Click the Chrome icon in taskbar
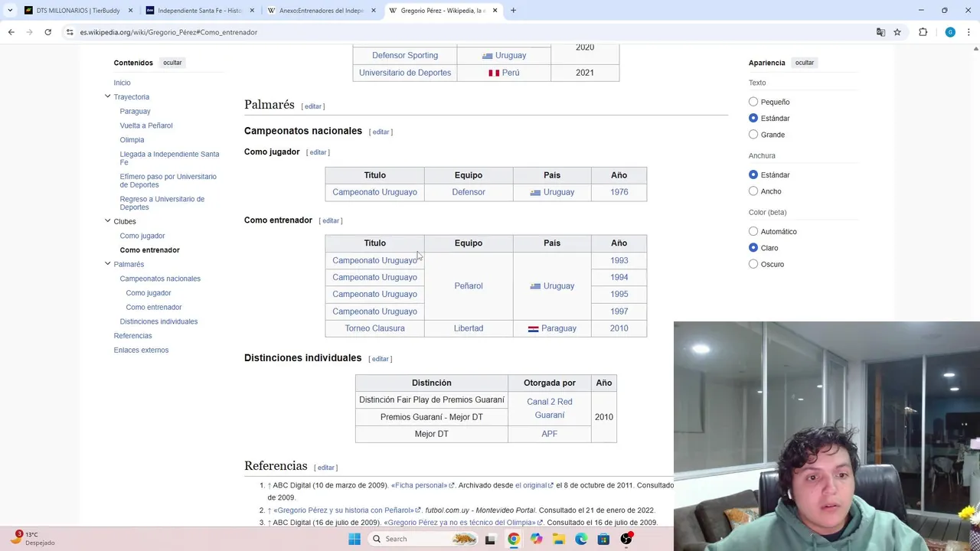Screen dimensions: 980x551 click(514, 539)
